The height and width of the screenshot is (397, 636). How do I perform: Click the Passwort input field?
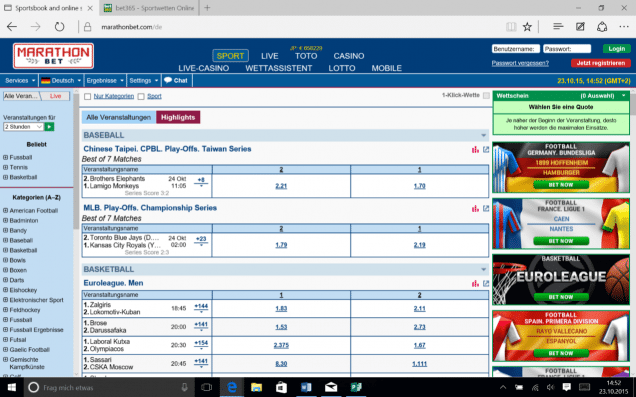(567, 49)
